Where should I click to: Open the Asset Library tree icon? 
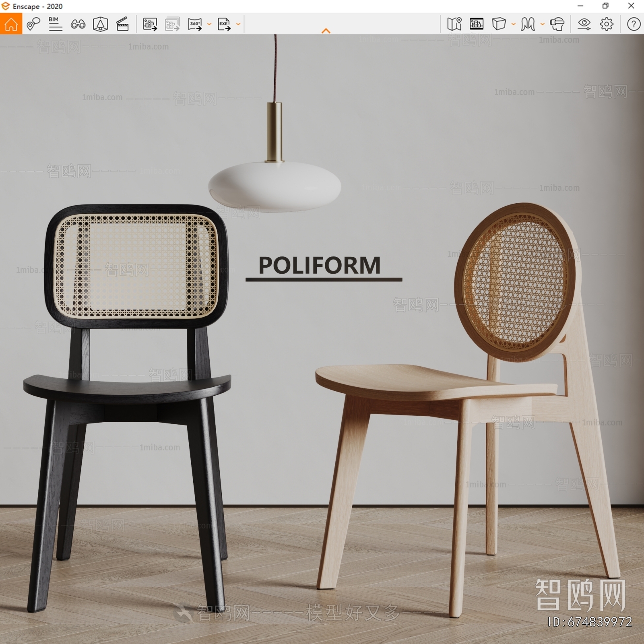(100, 24)
